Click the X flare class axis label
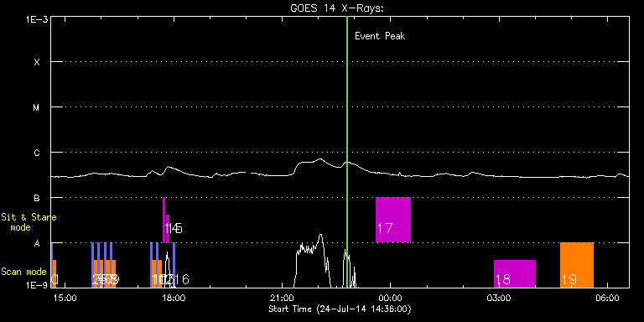Viewport: 644px width, 322px height. click(x=37, y=62)
